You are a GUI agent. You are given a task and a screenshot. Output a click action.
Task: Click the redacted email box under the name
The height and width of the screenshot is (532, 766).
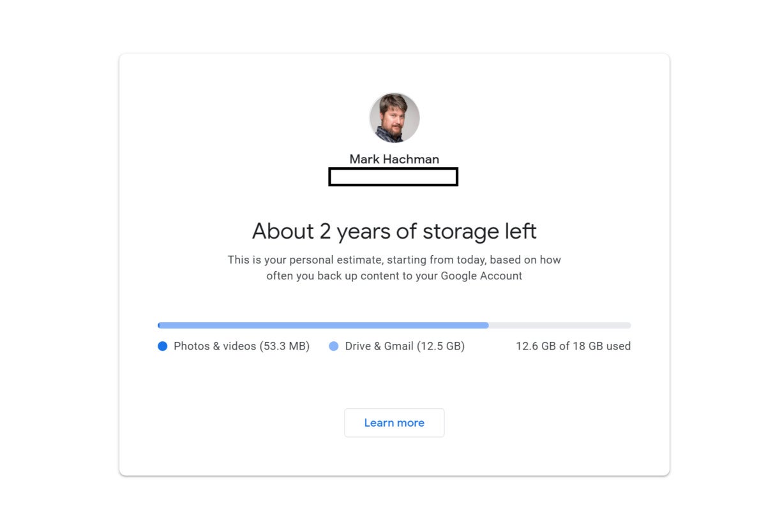tap(393, 177)
